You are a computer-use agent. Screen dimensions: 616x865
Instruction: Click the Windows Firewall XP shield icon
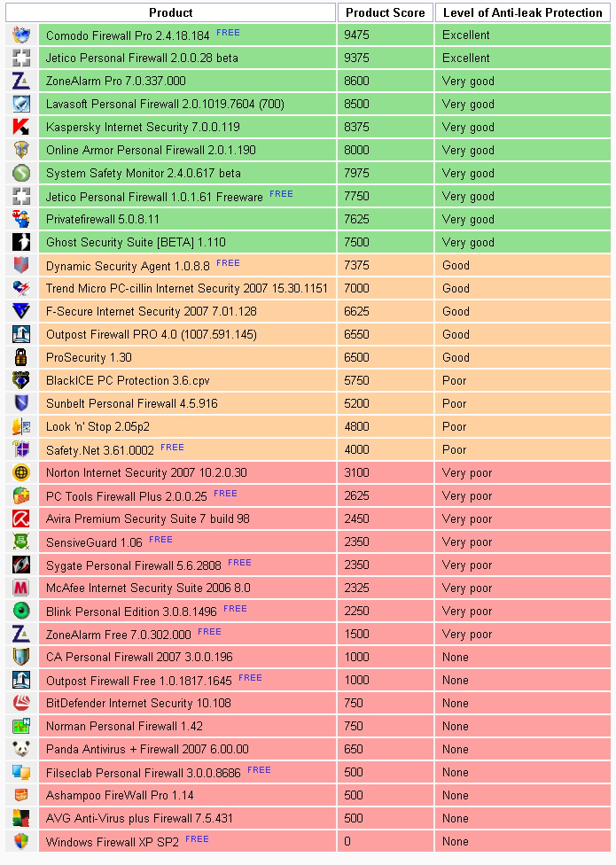tap(21, 841)
